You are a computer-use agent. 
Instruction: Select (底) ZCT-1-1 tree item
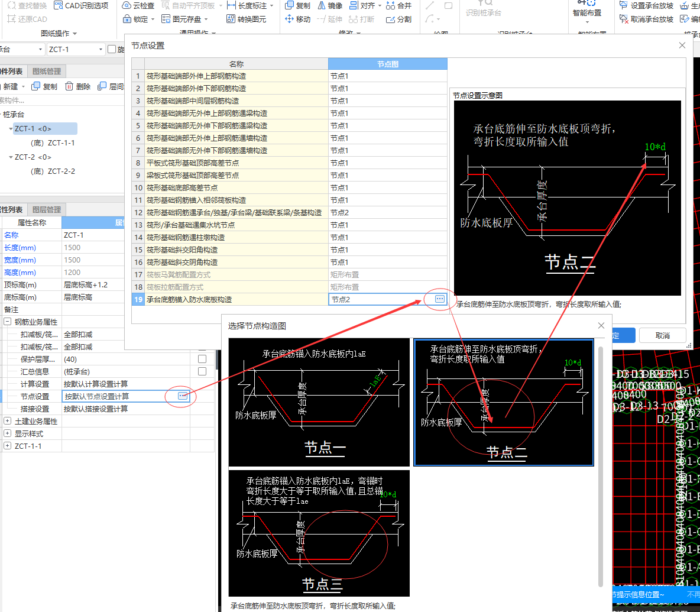click(x=53, y=143)
